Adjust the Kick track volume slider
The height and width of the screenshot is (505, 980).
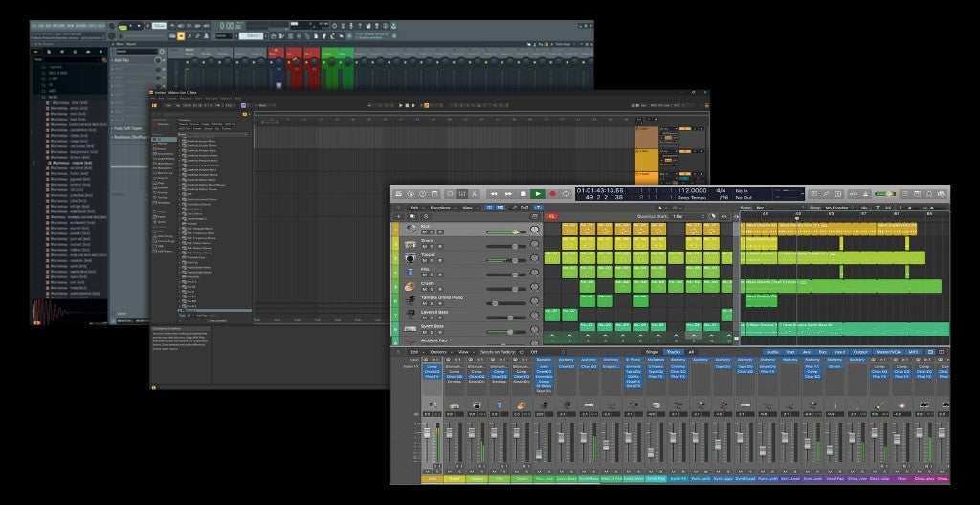click(x=505, y=231)
